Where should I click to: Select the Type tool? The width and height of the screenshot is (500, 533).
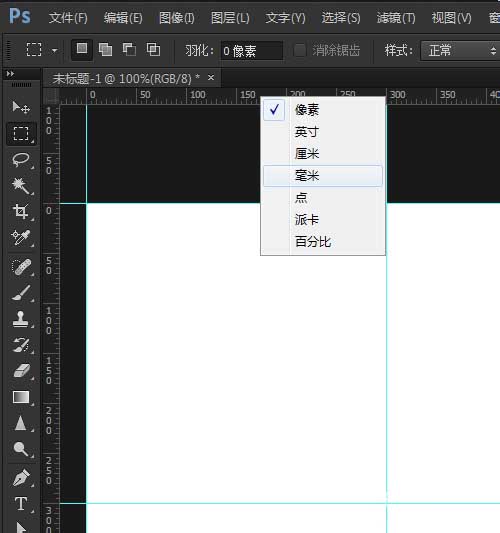pos(21,504)
